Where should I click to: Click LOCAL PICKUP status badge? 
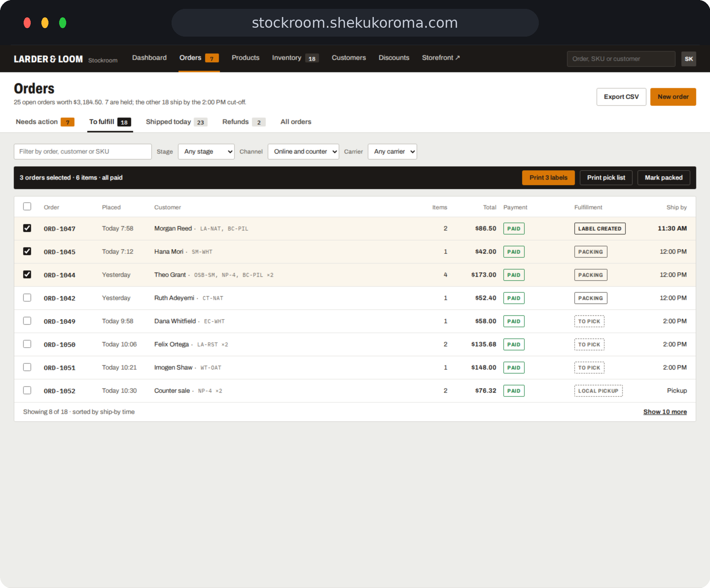pyautogui.click(x=598, y=391)
